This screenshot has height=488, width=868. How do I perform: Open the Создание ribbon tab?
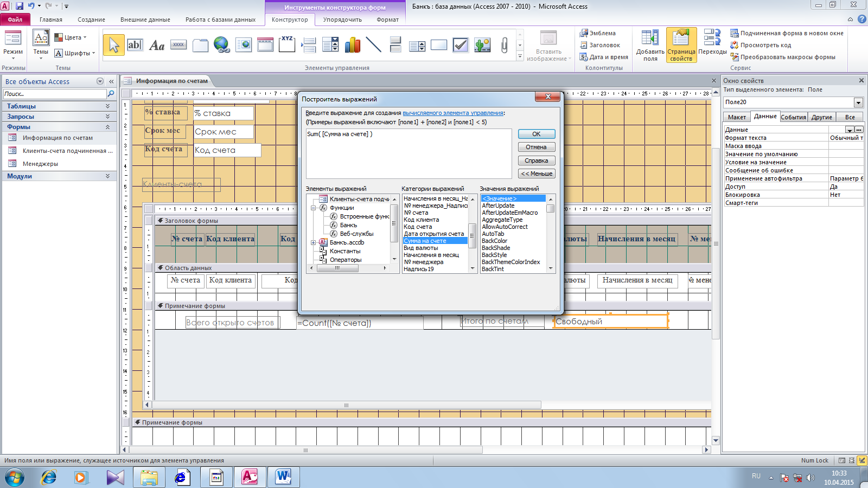point(91,20)
